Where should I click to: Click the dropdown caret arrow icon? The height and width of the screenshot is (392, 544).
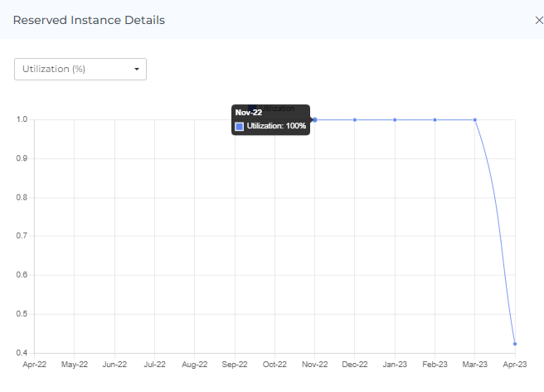click(x=137, y=69)
